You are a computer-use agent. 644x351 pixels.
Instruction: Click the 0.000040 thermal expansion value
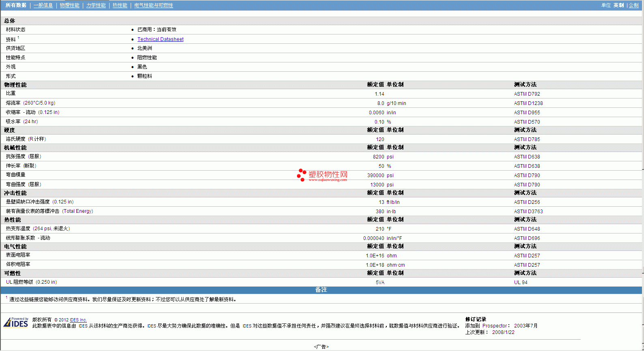tap(374, 238)
